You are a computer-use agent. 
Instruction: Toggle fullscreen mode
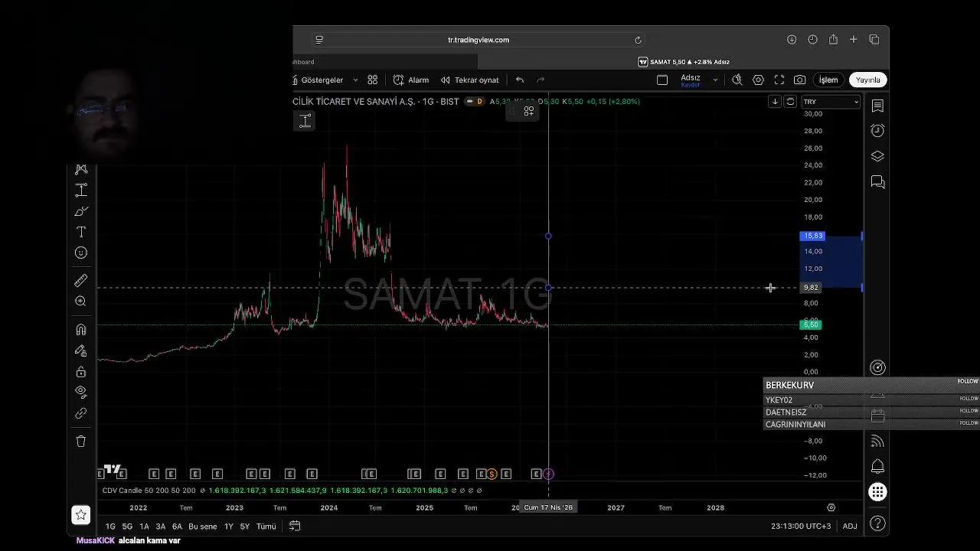point(779,80)
